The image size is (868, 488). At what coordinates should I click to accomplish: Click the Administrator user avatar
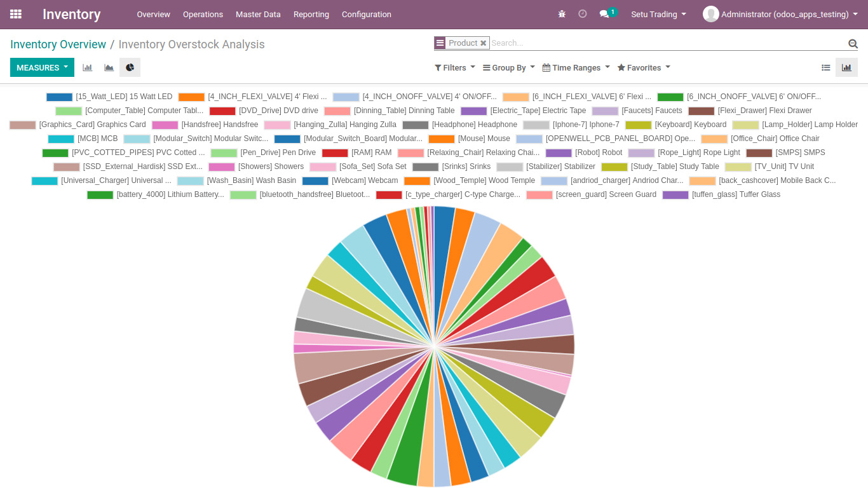pyautogui.click(x=710, y=14)
